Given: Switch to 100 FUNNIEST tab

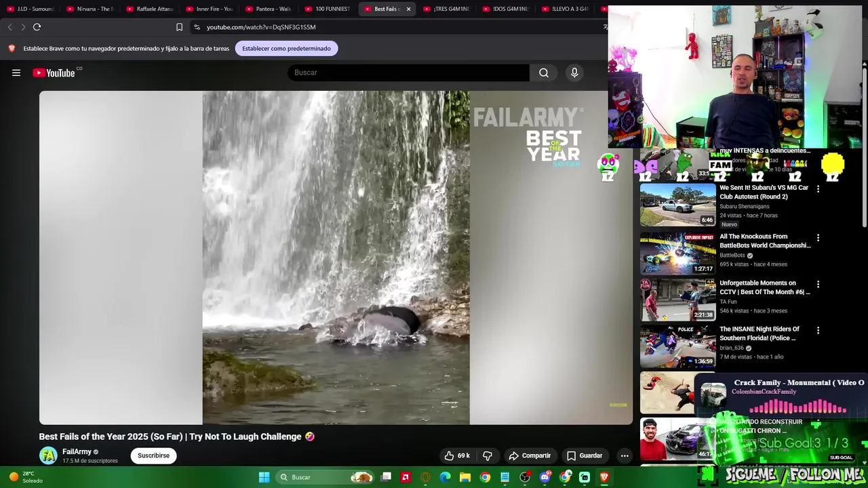Looking at the screenshot, I should coord(328,9).
